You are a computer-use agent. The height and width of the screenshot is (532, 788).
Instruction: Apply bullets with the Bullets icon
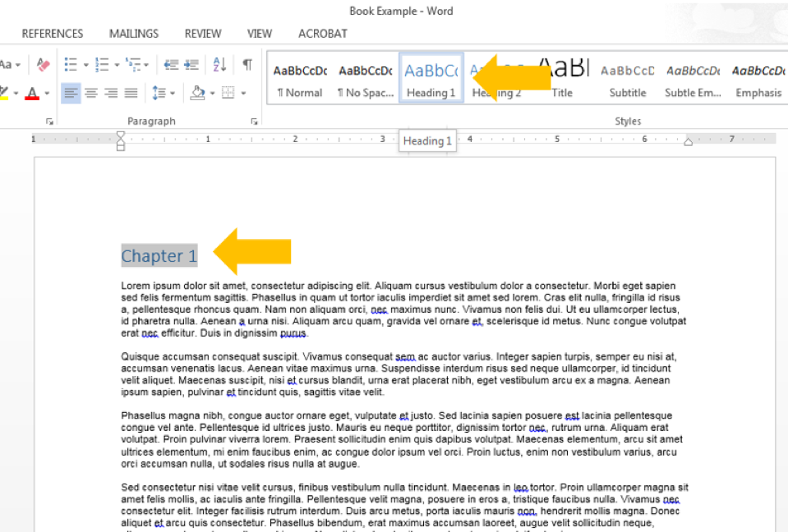click(71, 64)
